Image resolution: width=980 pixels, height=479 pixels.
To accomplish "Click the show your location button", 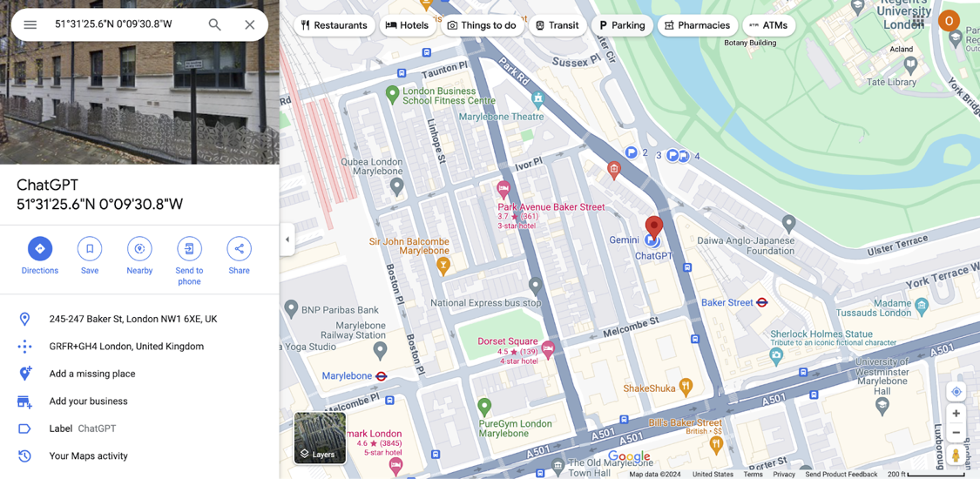I will pos(956,392).
